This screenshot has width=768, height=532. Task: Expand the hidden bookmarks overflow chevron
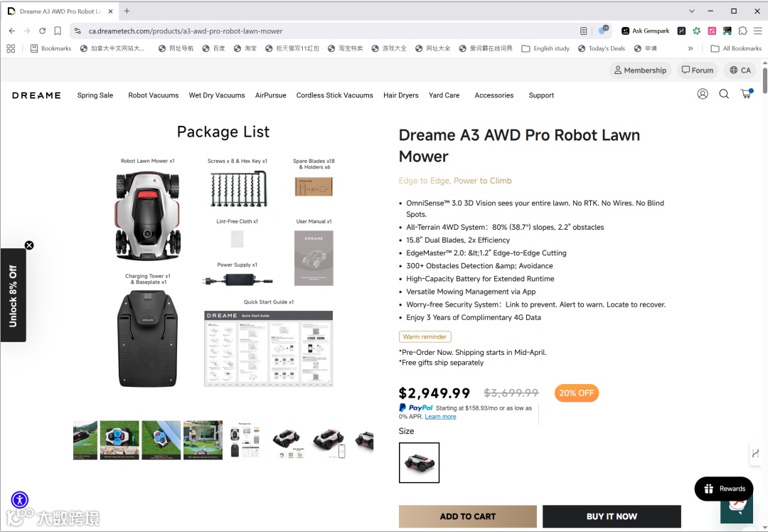click(690, 48)
